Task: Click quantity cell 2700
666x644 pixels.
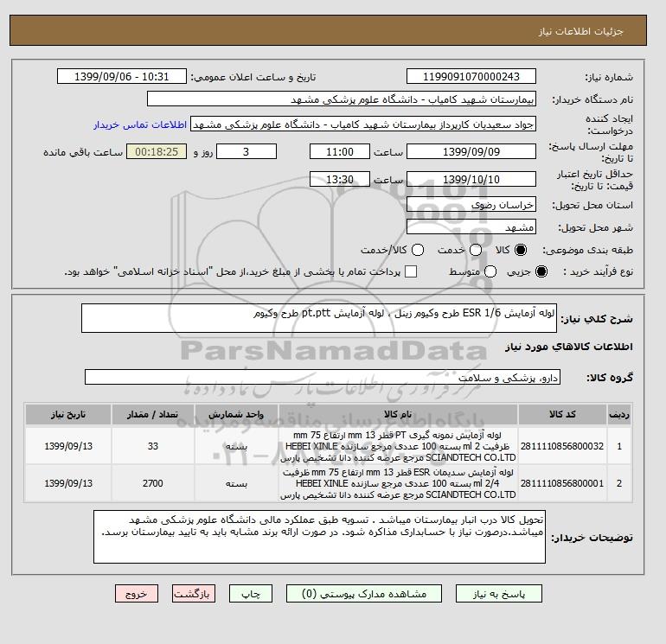Action: (153, 483)
